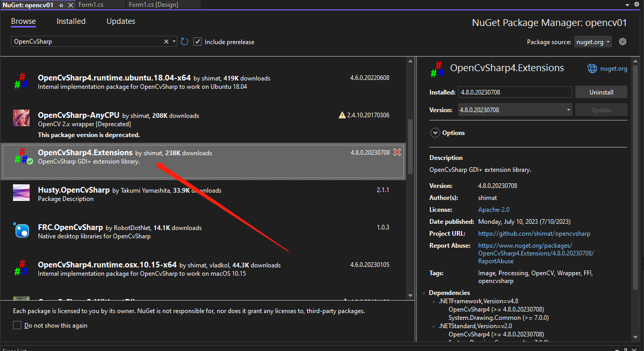
Task: Open the github.com/shimat/opencvsharp project URL
Action: [x=534, y=234]
